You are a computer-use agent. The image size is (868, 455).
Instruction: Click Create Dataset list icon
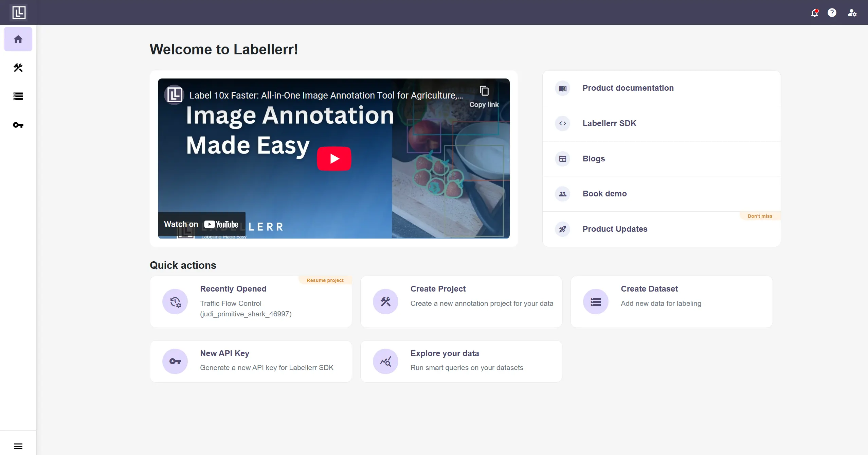tap(596, 302)
